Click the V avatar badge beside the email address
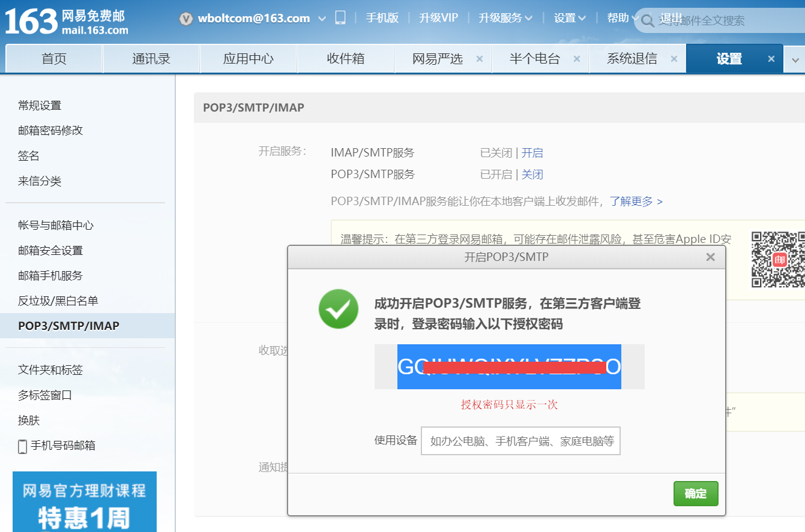The image size is (805, 532). (185, 19)
